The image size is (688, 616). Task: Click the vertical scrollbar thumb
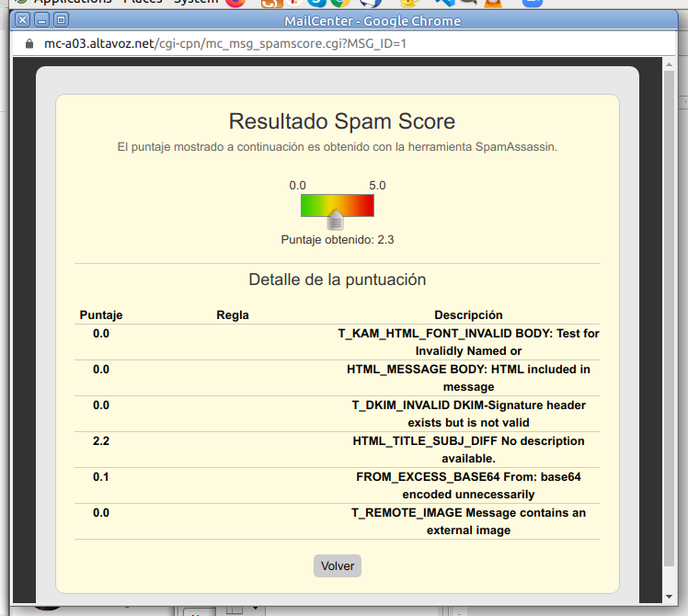pos(669,318)
